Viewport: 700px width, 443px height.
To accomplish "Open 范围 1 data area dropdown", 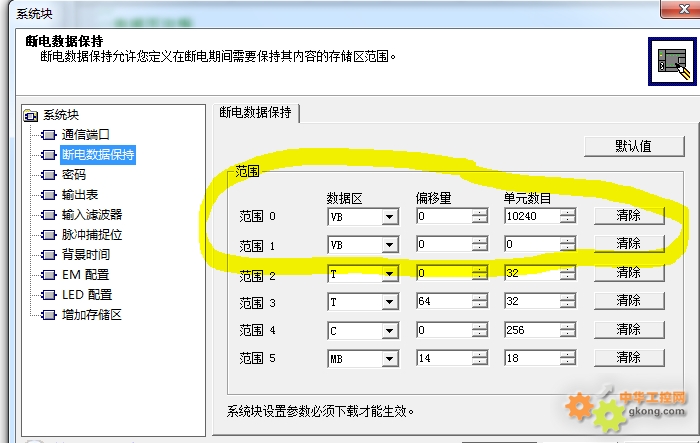I will pyautogui.click(x=390, y=245).
